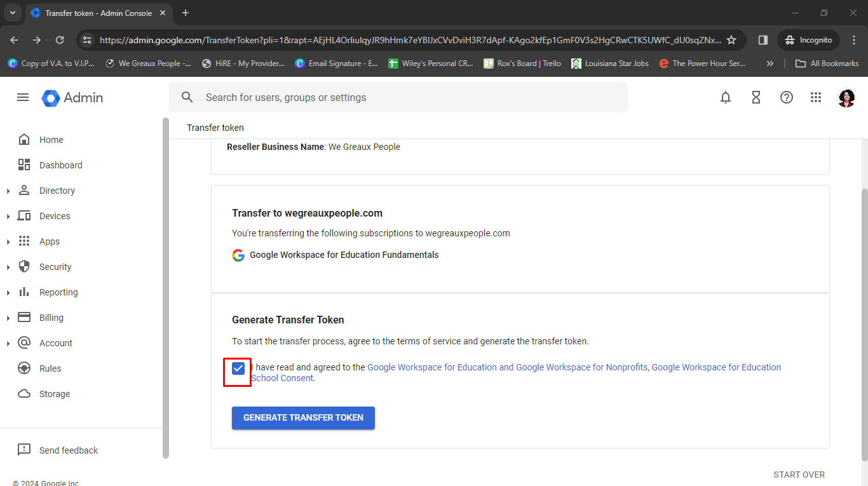Click the Generate Transfer Token button
The height and width of the screenshot is (486, 868).
[x=303, y=417]
